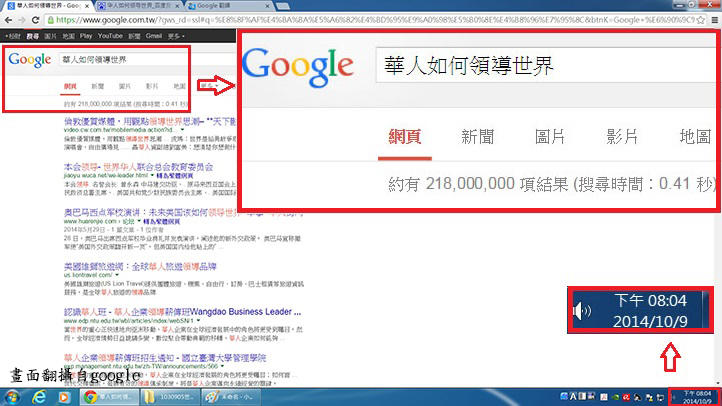Close the Google Translate tab
722x406 pixels.
coord(268,6)
